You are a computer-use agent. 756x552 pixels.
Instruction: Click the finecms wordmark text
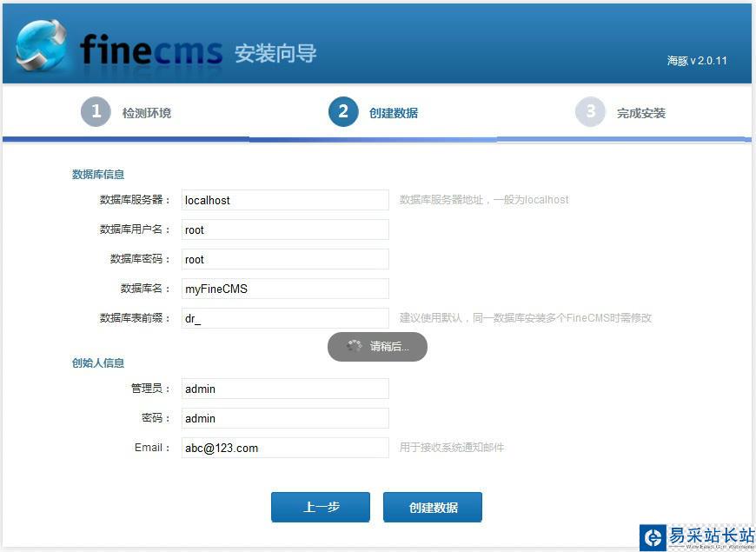coord(151,50)
